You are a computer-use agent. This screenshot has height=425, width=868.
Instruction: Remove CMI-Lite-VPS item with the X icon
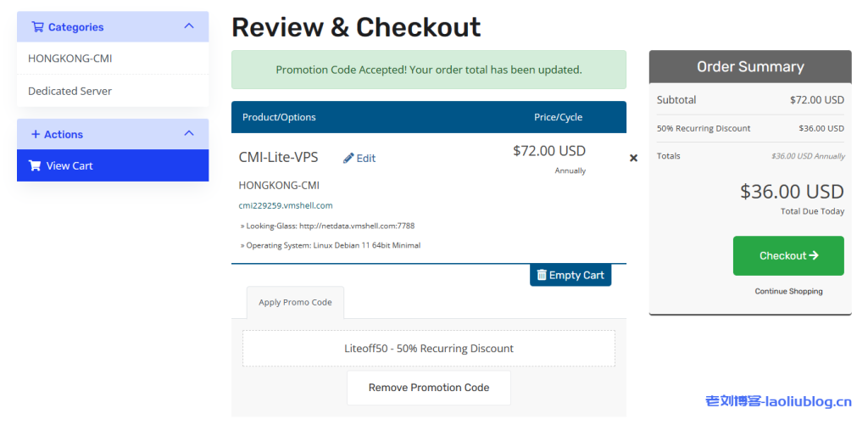pos(633,158)
